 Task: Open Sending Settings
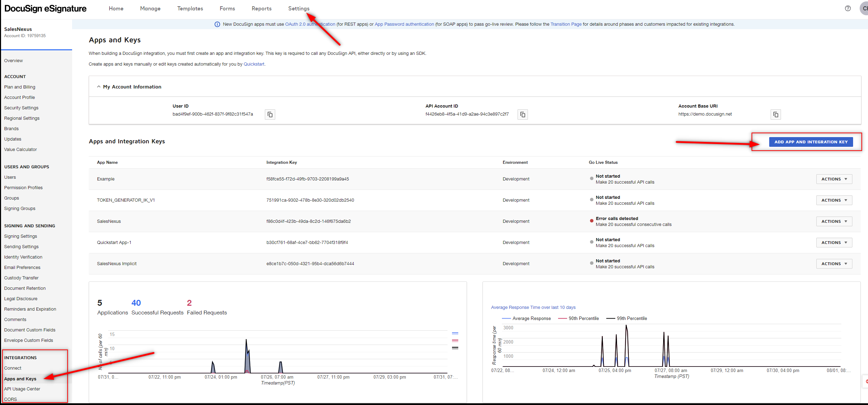coord(21,247)
